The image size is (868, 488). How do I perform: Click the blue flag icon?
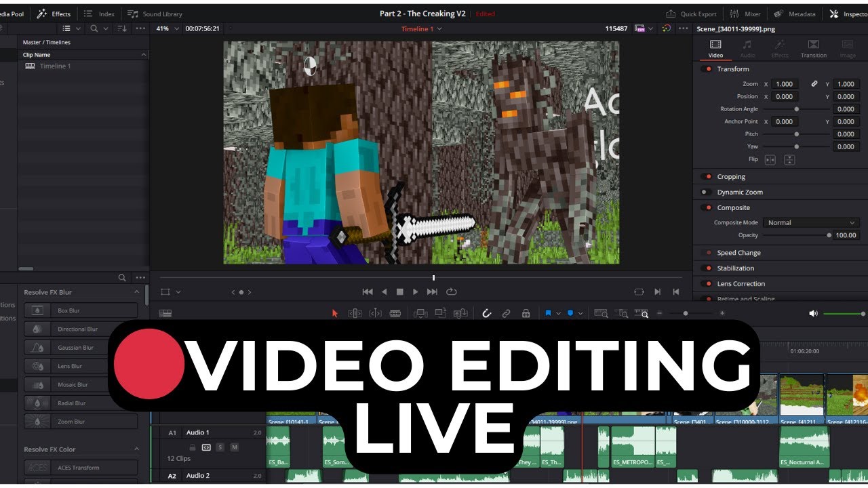pyautogui.click(x=548, y=313)
